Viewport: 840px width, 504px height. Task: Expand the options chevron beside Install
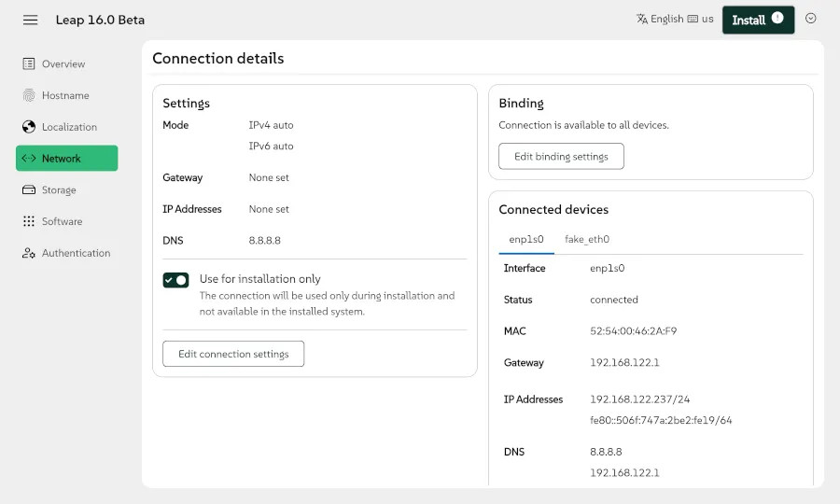coord(810,19)
